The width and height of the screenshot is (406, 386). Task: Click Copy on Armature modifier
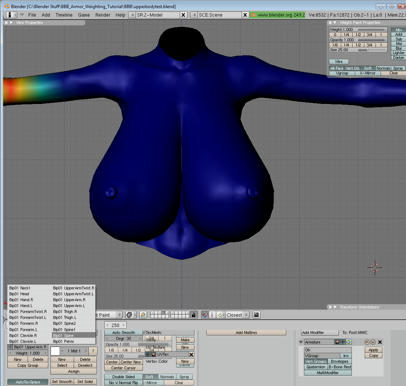point(373,356)
